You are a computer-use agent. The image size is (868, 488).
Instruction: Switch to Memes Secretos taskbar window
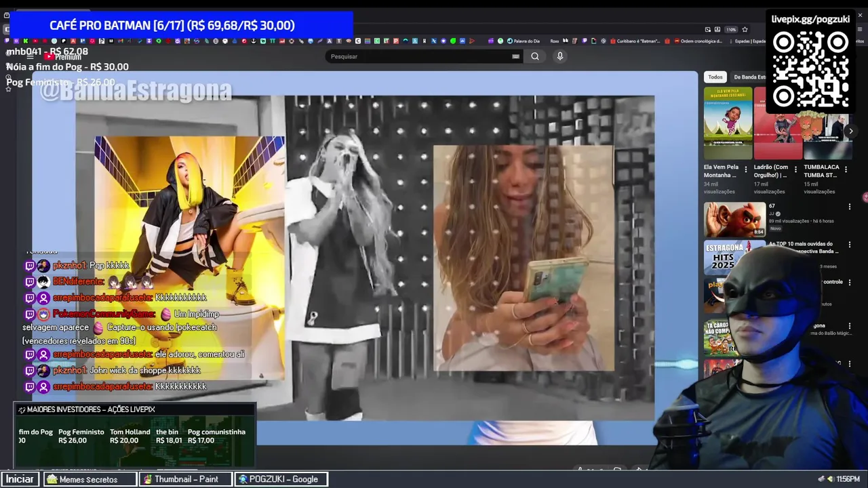point(90,479)
